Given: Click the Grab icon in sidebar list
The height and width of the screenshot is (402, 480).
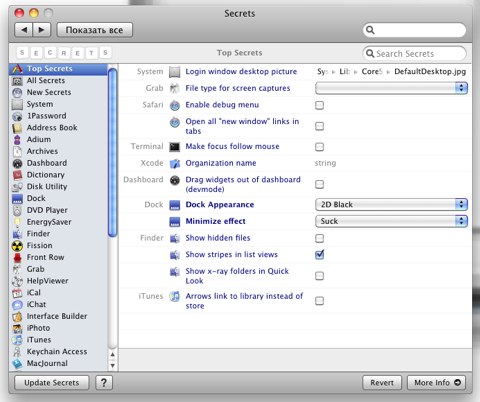Looking at the screenshot, I should (17, 269).
